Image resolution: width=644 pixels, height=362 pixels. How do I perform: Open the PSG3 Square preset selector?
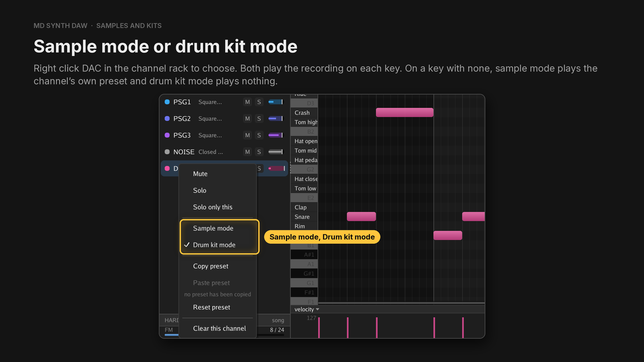210,135
